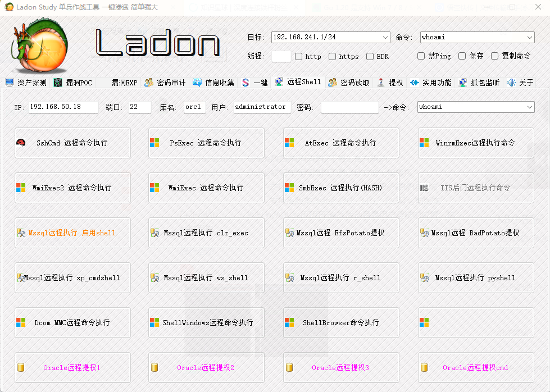Click the 远程Shell tab computer icon
Viewport: 550px width, 392px height.
click(279, 81)
